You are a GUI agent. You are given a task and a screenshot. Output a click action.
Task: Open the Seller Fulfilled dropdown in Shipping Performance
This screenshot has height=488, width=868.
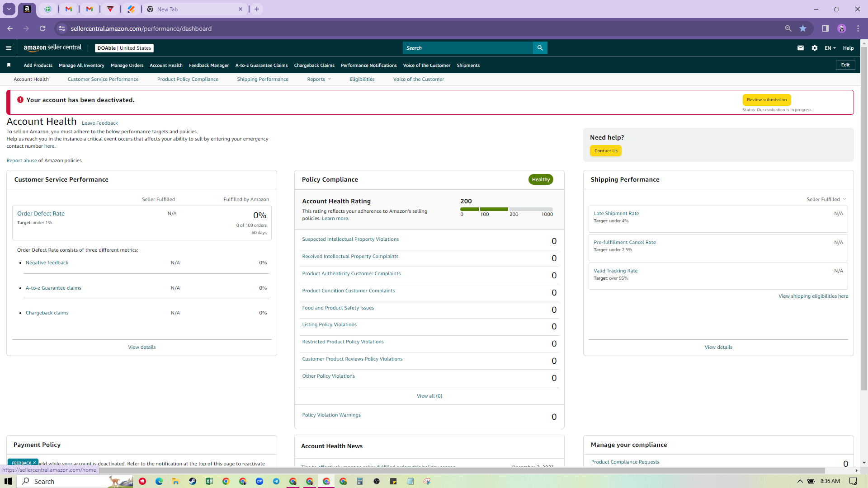pos(826,199)
